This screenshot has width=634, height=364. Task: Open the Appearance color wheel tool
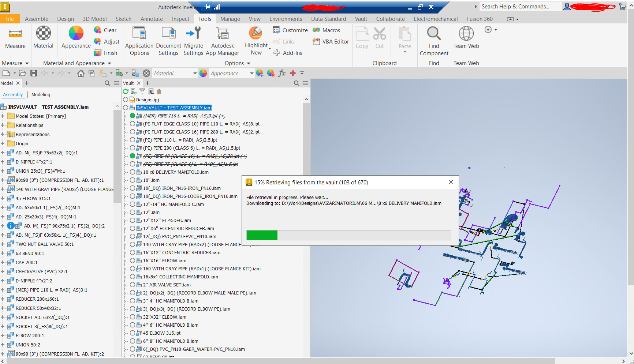pos(76,33)
